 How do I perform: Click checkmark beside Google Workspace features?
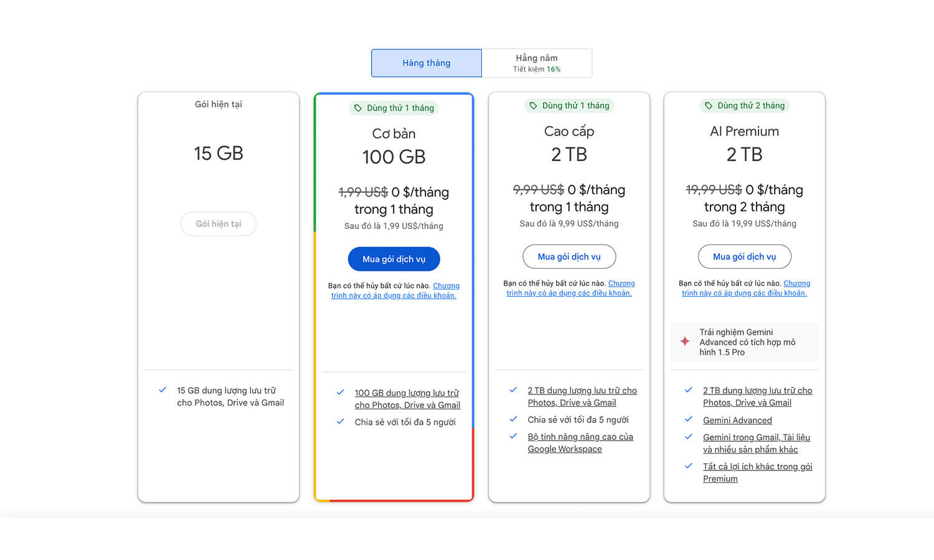pyautogui.click(x=512, y=436)
